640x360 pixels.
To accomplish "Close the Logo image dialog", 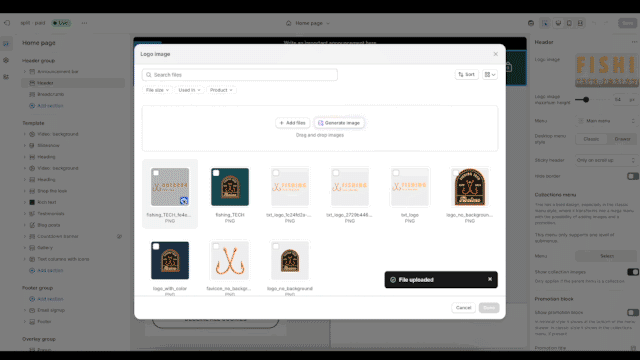I will pos(496,54).
